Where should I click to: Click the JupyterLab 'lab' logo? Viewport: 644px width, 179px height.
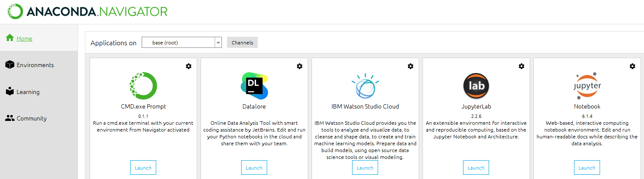coord(476,85)
